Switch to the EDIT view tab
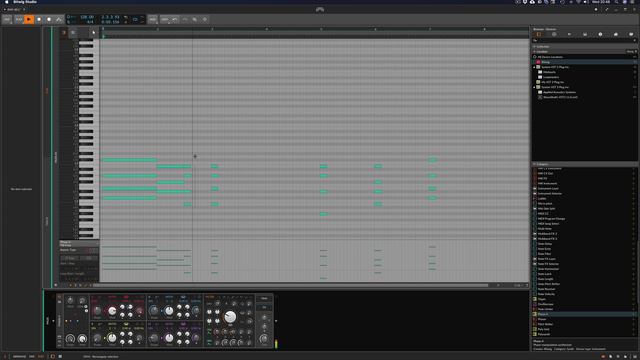This screenshot has height=360, width=640. tap(40, 356)
